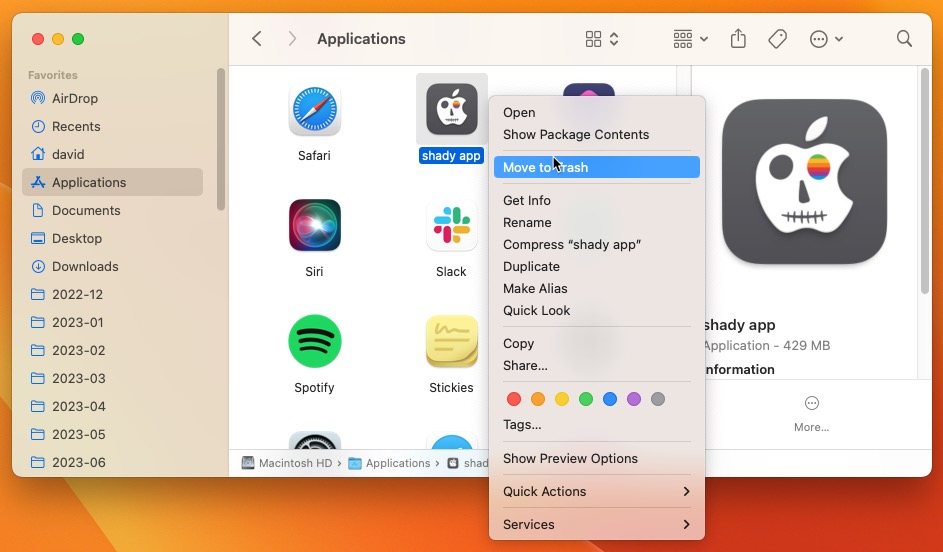943x552 pixels.
Task: Open the 2023-02 folder in sidebar
Action: [112, 350]
